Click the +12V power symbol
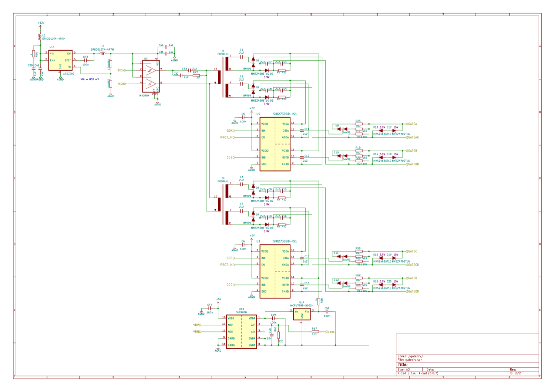 40,24
